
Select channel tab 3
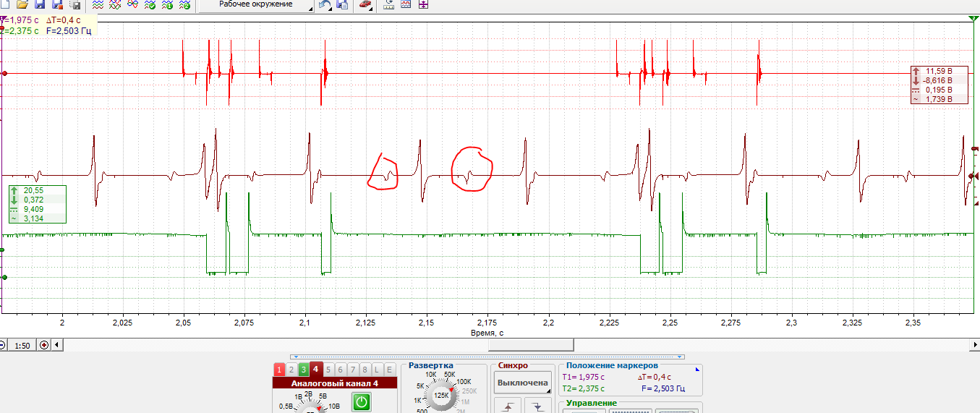(x=304, y=369)
